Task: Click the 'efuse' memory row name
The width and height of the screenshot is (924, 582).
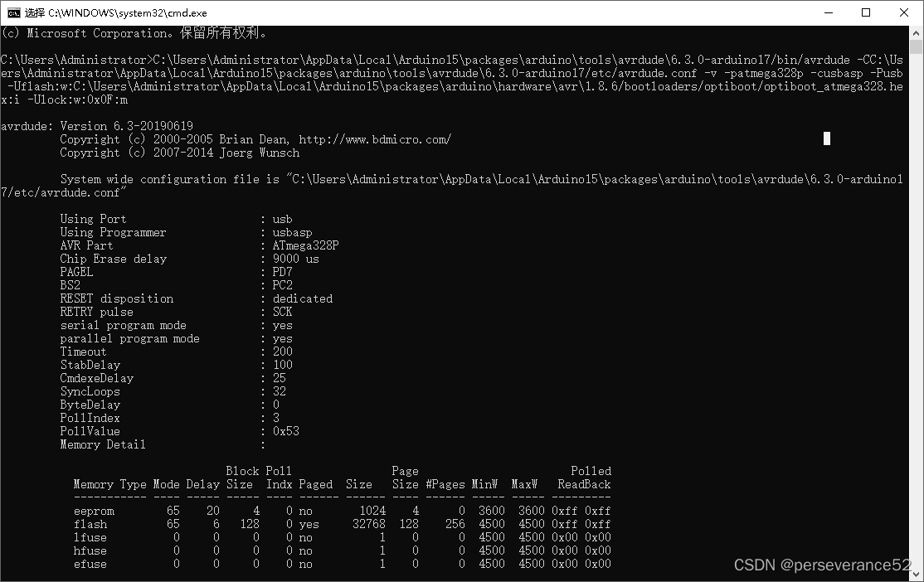Action: tap(90, 565)
